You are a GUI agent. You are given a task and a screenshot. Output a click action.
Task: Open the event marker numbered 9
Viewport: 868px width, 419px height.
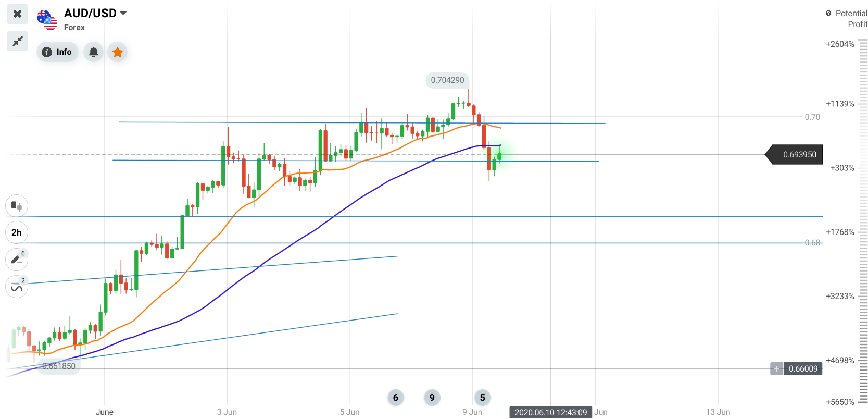[x=432, y=398]
